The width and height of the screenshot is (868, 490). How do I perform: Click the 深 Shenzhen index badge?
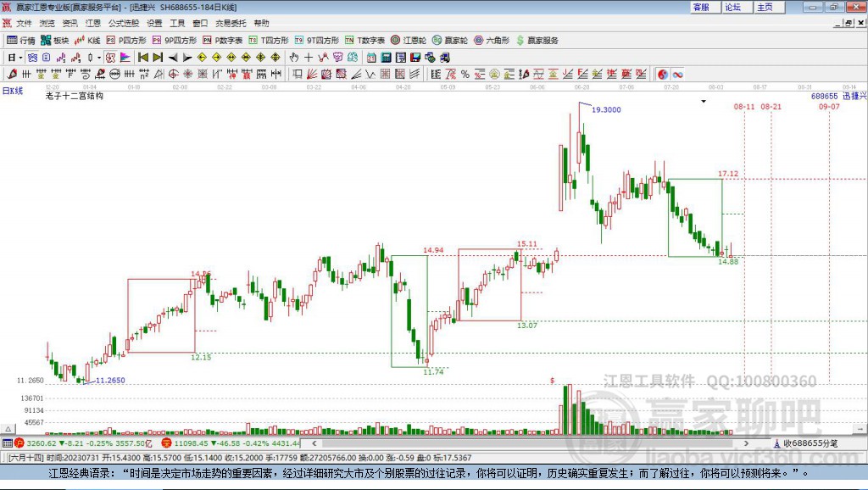pos(167,443)
